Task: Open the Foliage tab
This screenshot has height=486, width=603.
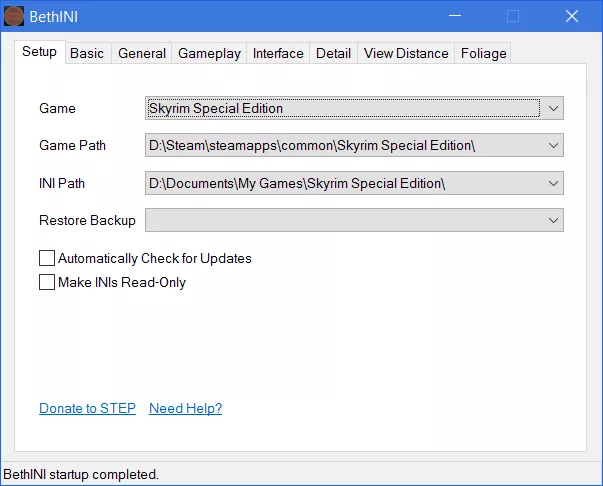Action: 483,53
